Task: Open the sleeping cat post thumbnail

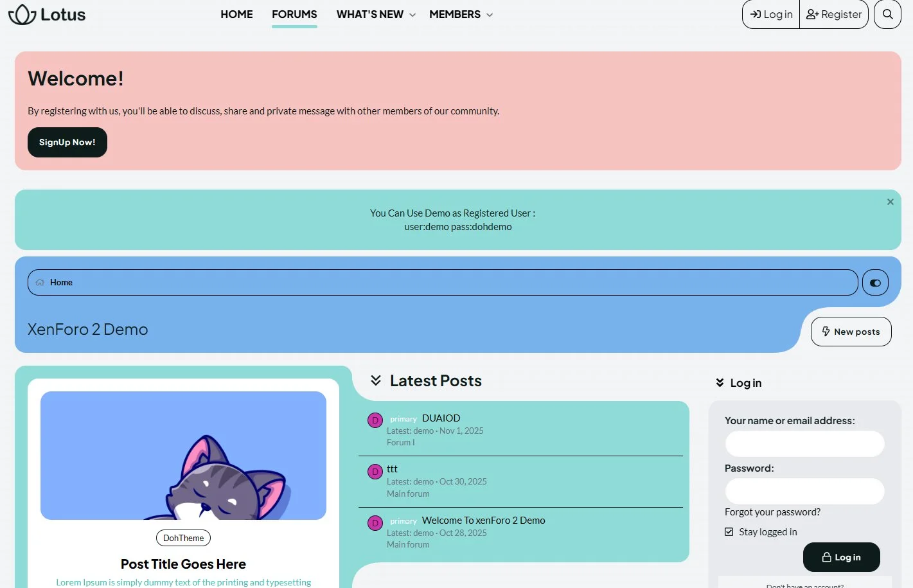Action: 183,456
